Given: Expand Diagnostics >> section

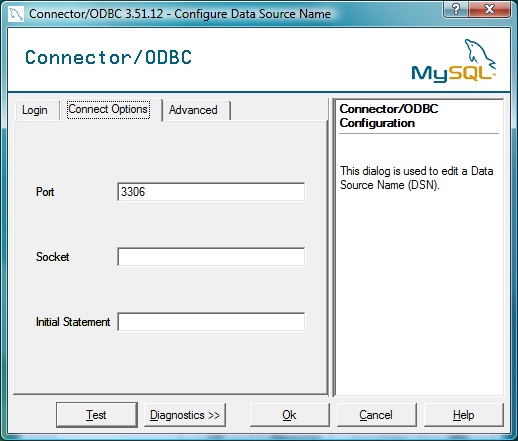Looking at the screenshot, I should click(185, 415).
